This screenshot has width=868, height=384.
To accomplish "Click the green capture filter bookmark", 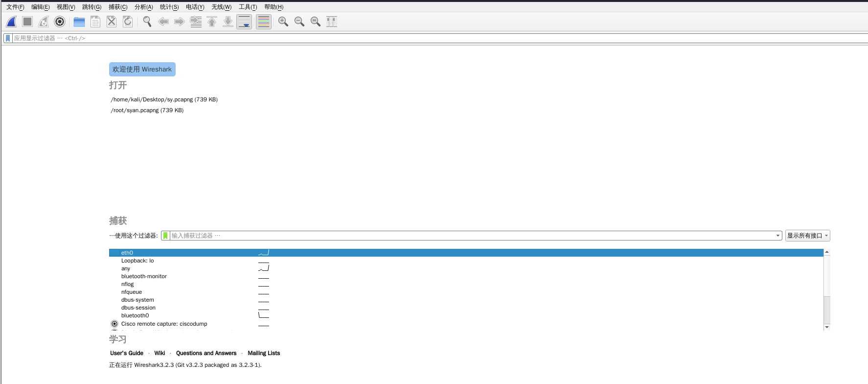I will [x=165, y=236].
